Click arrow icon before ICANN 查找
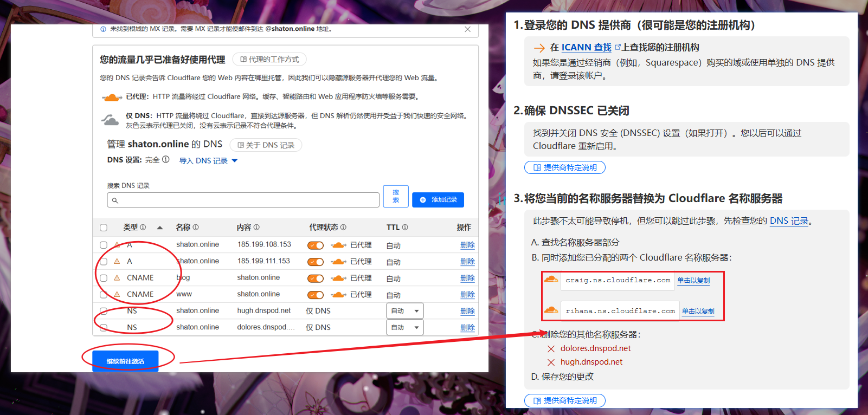 pyautogui.click(x=539, y=48)
